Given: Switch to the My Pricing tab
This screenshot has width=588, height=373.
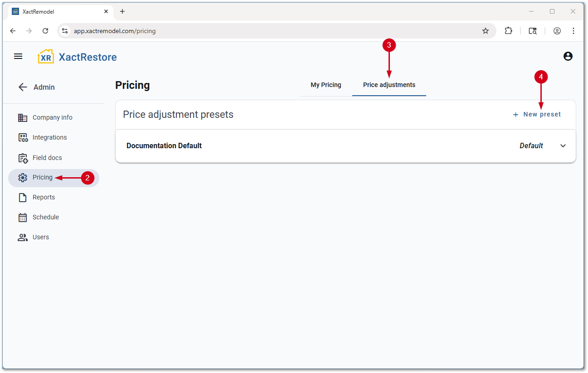Looking at the screenshot, I should click(326, 85).
